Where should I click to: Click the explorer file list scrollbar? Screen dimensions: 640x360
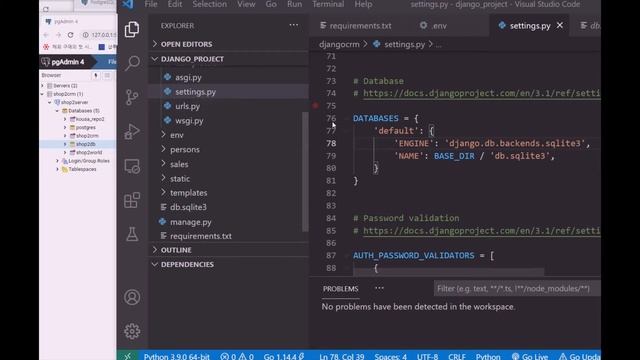[305, 171]
